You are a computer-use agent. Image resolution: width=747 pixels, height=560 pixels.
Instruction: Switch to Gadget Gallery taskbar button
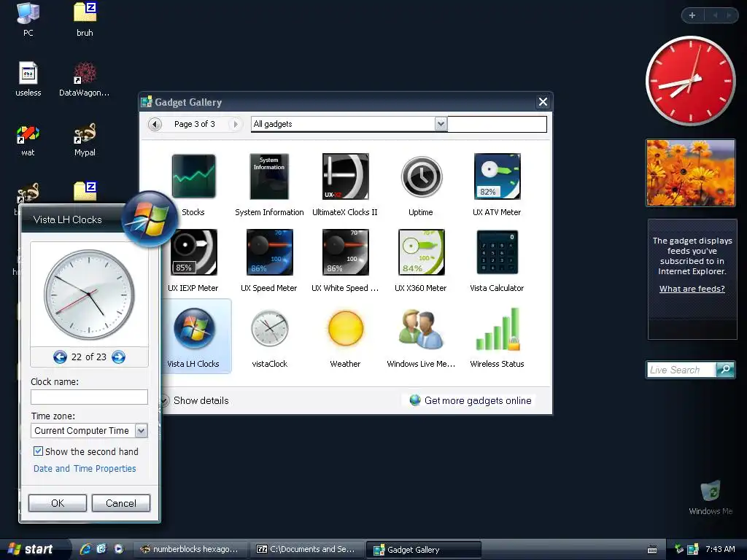click(424, 550)
